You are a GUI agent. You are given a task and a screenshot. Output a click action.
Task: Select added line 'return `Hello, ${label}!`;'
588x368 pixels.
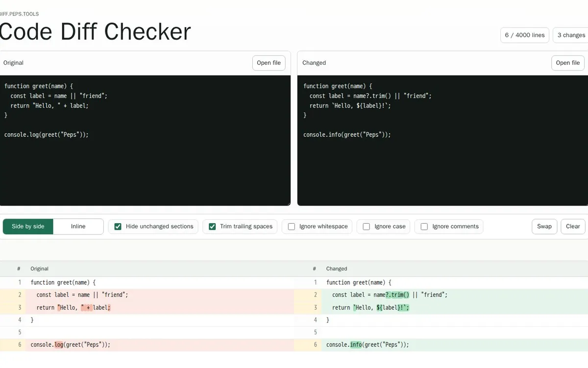(441, 308)
